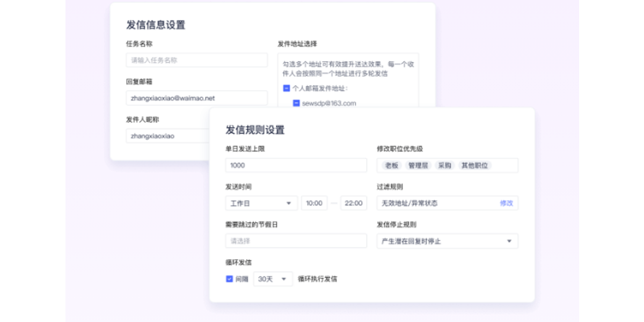
Task: 点击过滤规则旁的修改链接
Action: 506,203
